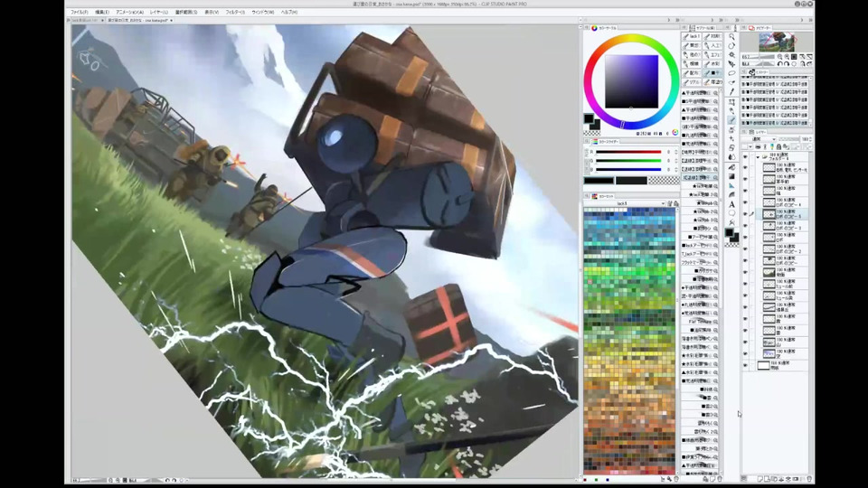Open the ウィンドウ(W) Window menu
Viewport: 868px width, 488px height.
(263, 12)
